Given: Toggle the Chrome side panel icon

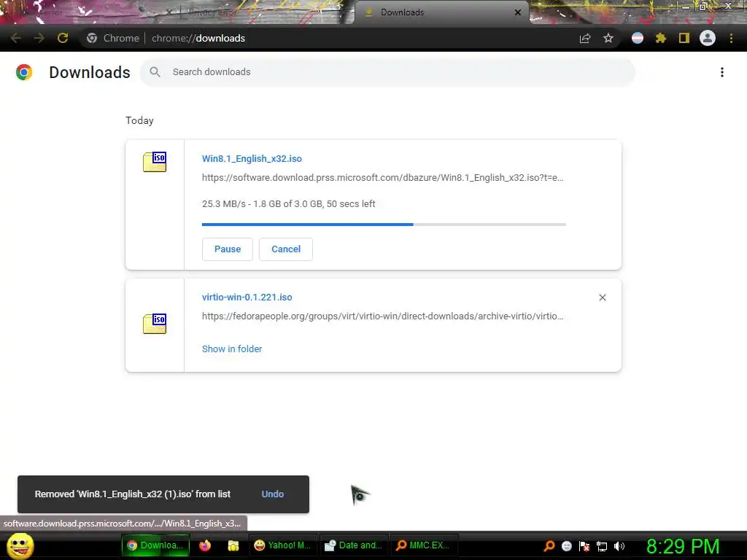Looking at the screenshot, I should click(x=684, y=38).
